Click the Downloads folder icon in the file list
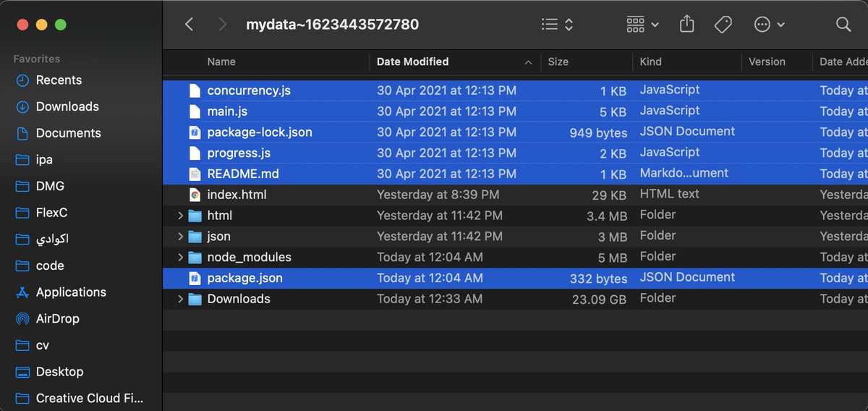Image resolution: width=868 pixels, height=411 pixels. [x=194, y=299]
